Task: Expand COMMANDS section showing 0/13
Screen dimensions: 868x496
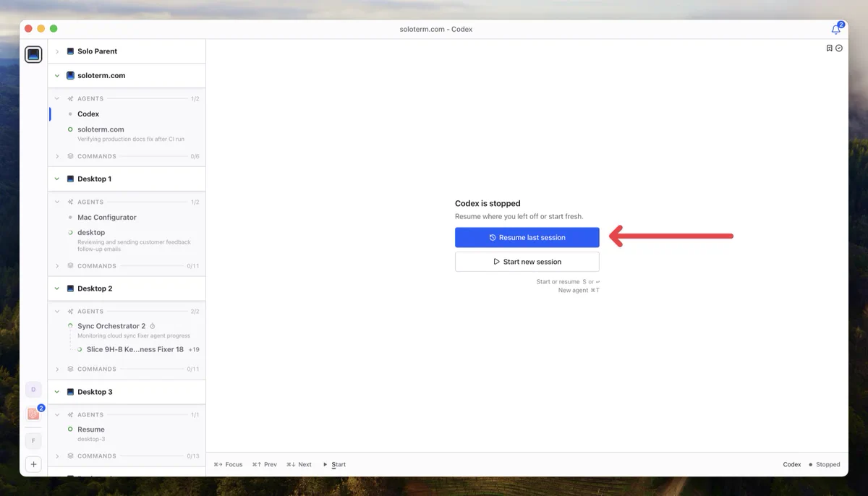Action: (x=57, y=456)
